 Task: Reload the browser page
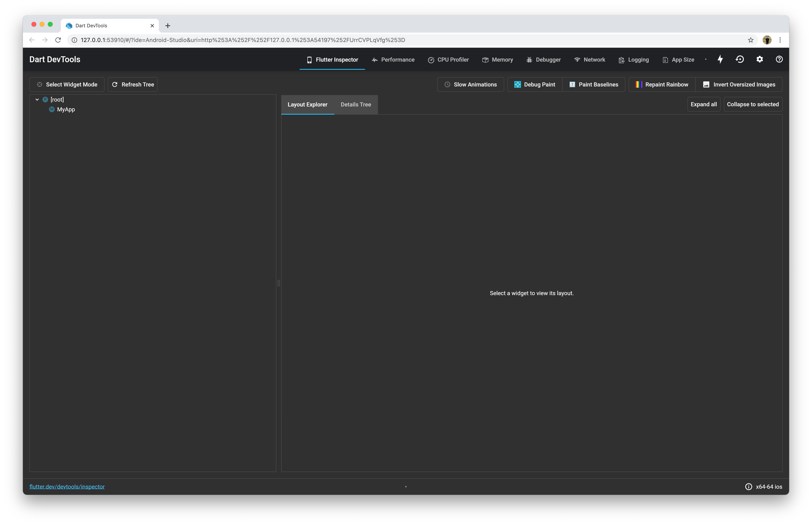click(58, 40)
